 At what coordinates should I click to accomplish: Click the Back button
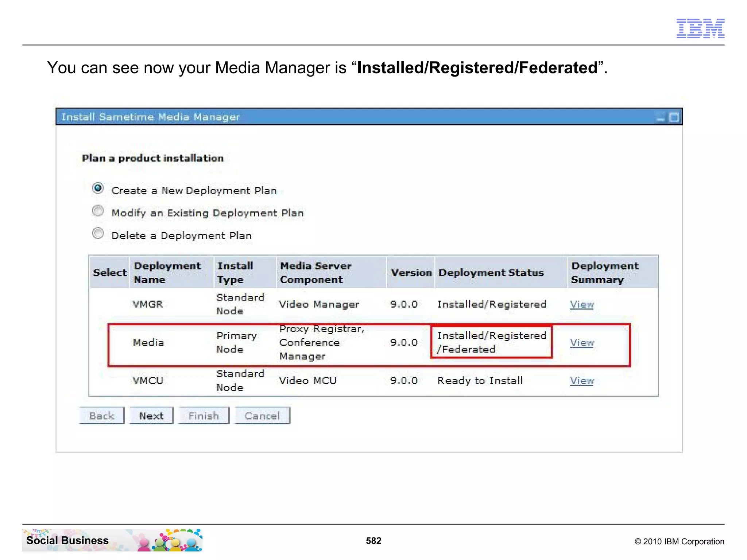pyautogui.click(x=102, y=416)
